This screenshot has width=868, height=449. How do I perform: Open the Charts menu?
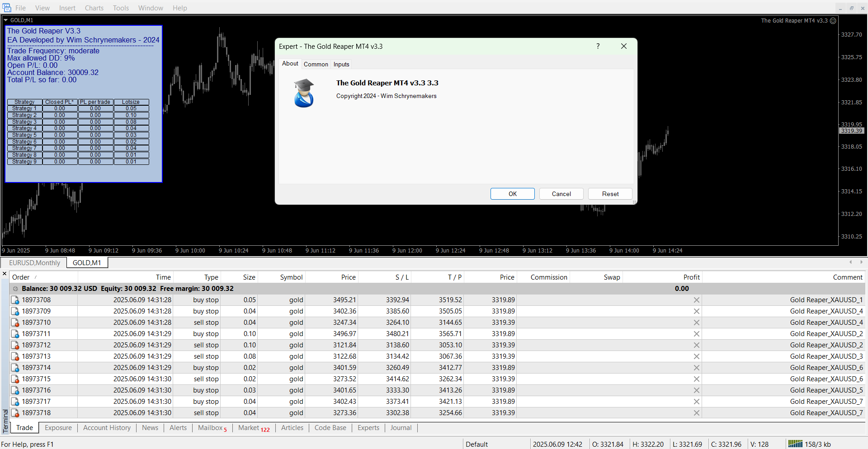[x=94, y=8]
